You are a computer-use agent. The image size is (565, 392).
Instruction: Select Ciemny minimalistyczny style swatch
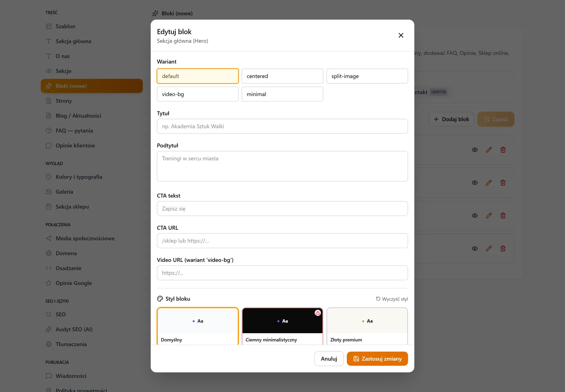coord(282,326)
